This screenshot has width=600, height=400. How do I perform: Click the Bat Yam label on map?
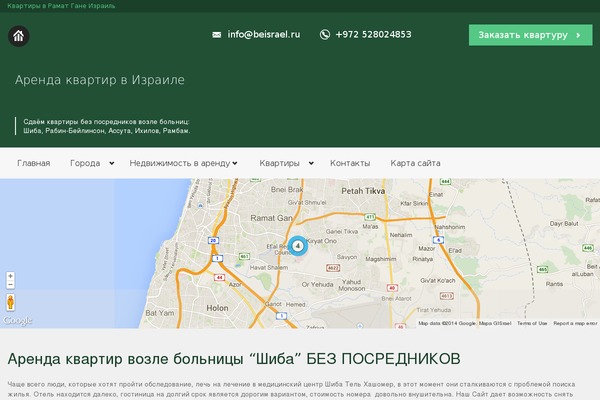[x=160, y=313]
